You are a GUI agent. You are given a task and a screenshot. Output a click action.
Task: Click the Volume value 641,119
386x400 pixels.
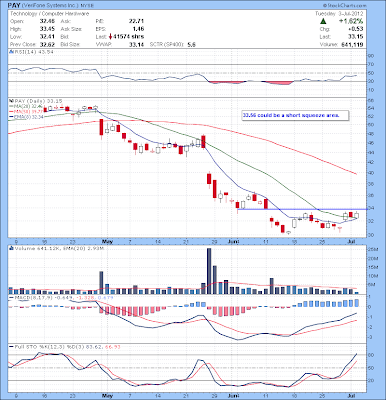click(352, 44)
